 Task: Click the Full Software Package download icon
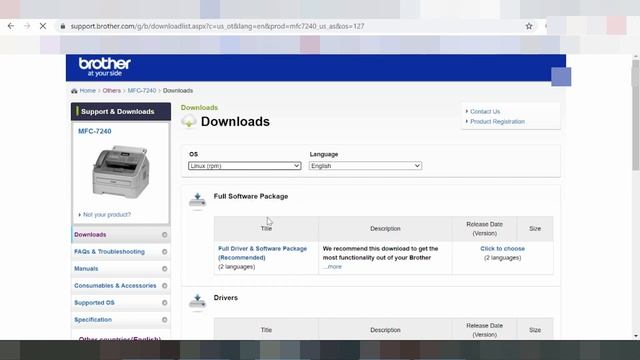click(197, 201)
